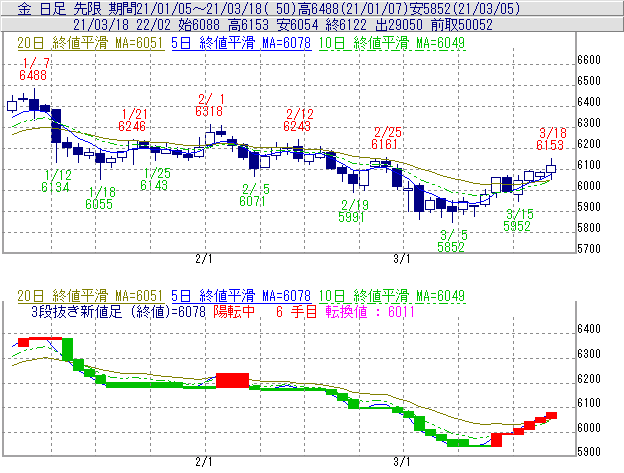Viewport: 624px width, 473px height.
Task: Click the 10日 終値平滑 MA=6049 legend in lower chart
Action: click(392, 296)
